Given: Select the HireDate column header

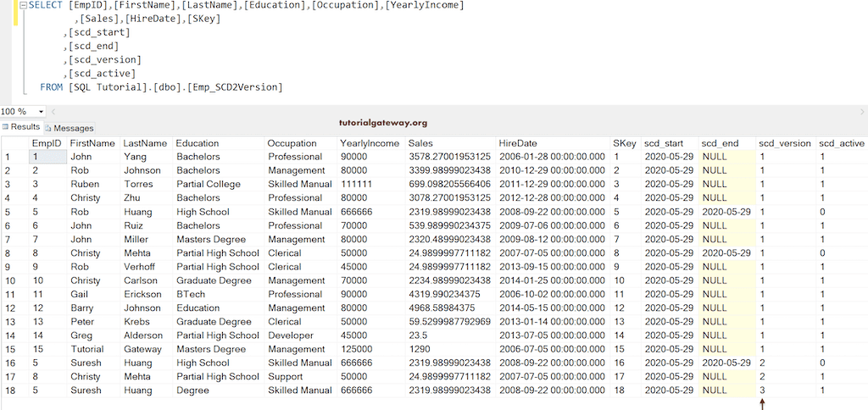Looking at the screenshot, I should click(x=553, y=143).
